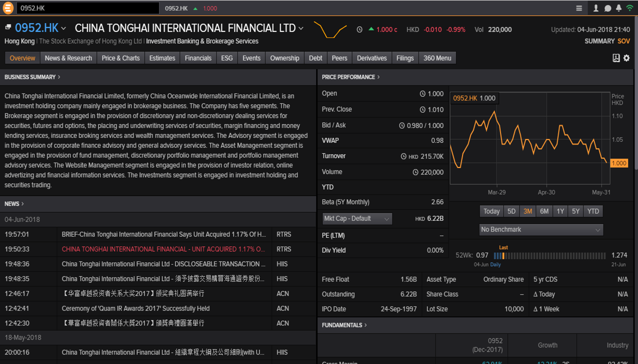Click the 0952.HK search input box
The height and width of the screenshot is (364, 638).
[88, 8]
